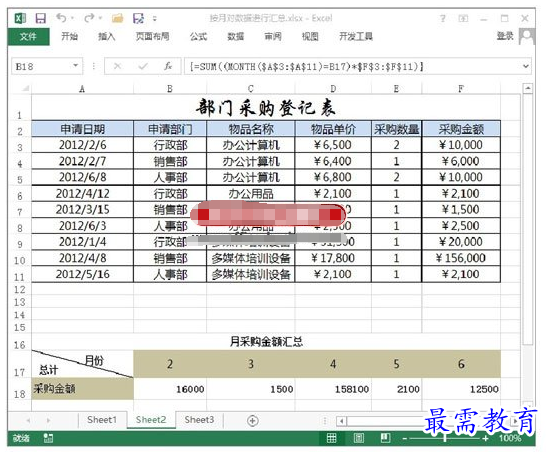Switch to Sheet1 tab
Image resolution: width=546 pixels, height=452 pixels.
click(x=102, y=420)
